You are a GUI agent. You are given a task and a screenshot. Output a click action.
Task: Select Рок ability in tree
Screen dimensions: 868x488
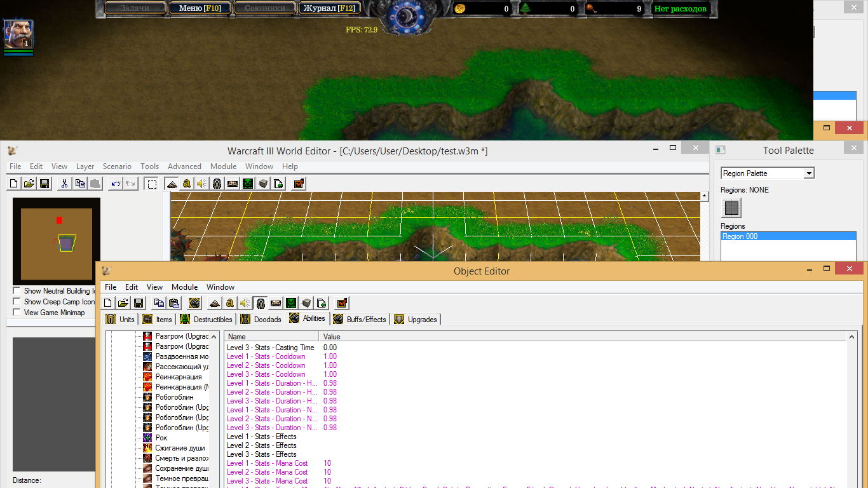coord(161,438)
